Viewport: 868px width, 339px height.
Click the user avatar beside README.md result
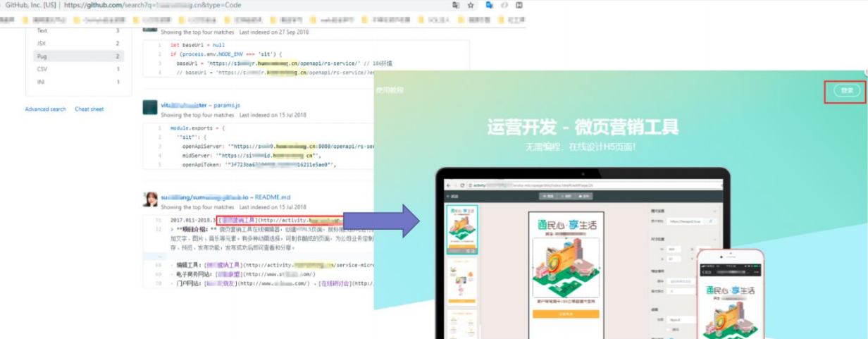150,199
